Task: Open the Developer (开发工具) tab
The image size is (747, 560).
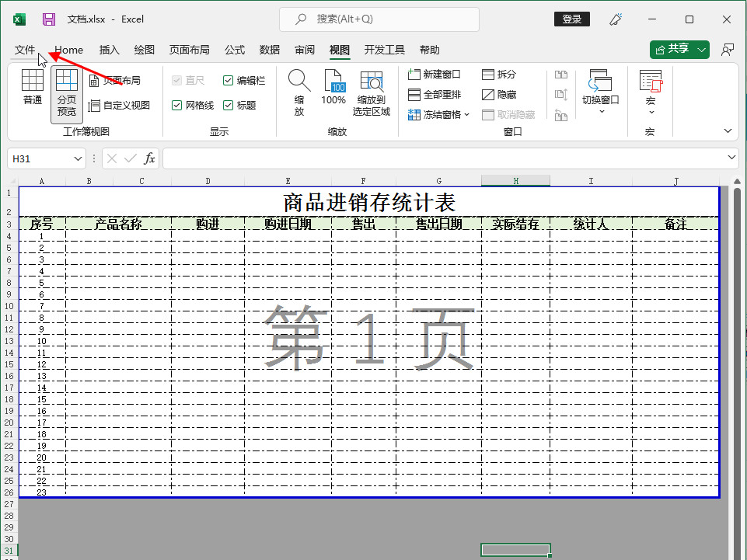Action: pyautogui.click(x=385, y=50)
